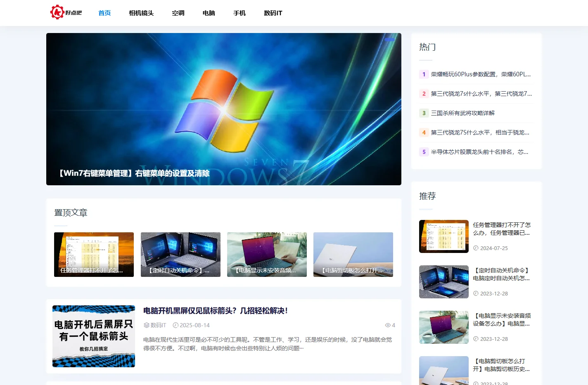Open recommended thumbnail for 任务管理器打不开了怎么办

point(444,236)
